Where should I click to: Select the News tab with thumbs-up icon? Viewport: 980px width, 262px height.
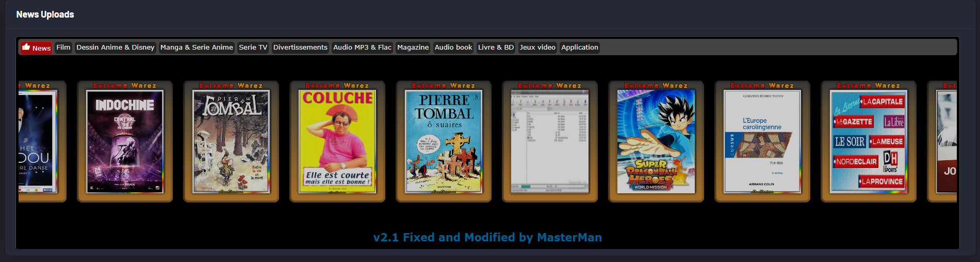(36, 48)
